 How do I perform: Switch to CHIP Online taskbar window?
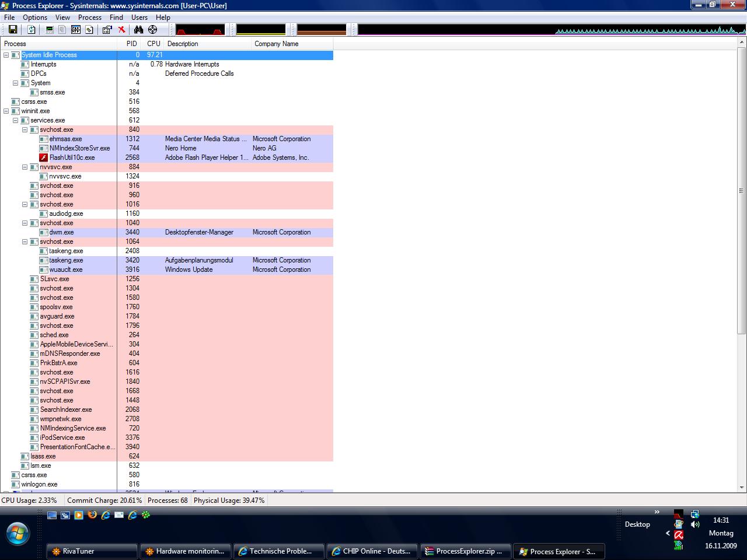[372, 551]
